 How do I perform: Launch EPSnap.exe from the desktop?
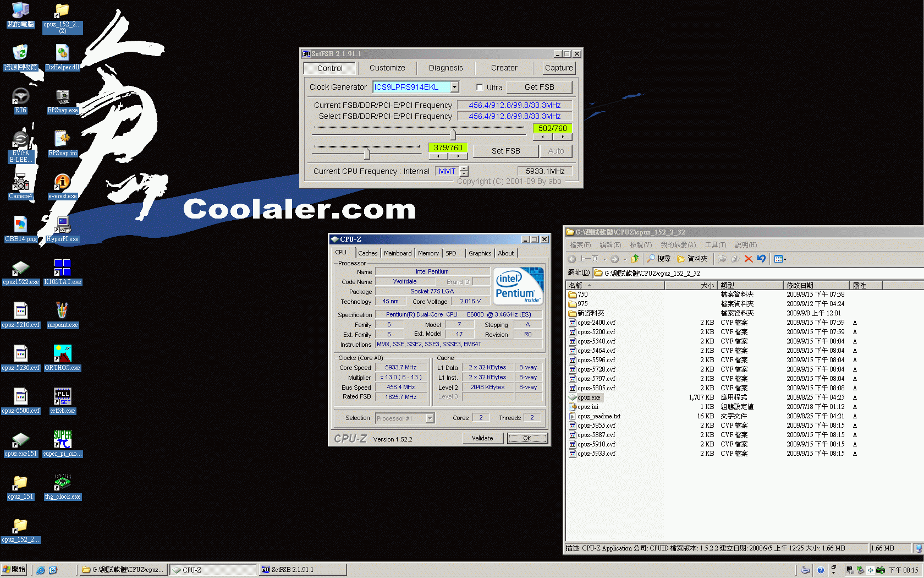pos(62,100)
